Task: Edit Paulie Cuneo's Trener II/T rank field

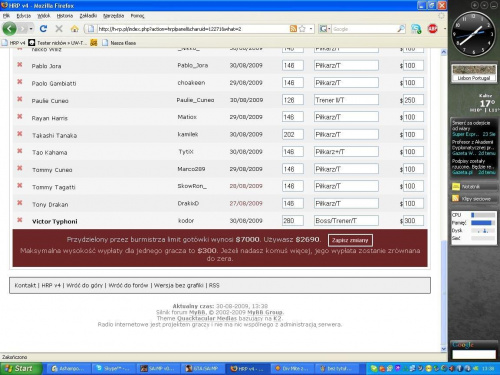Action: (x=346, y=100)
